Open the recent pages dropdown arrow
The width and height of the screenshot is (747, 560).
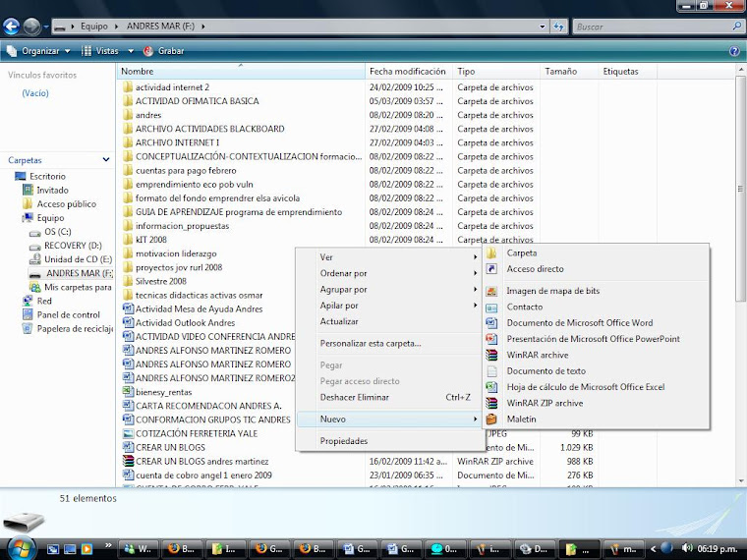46,27
